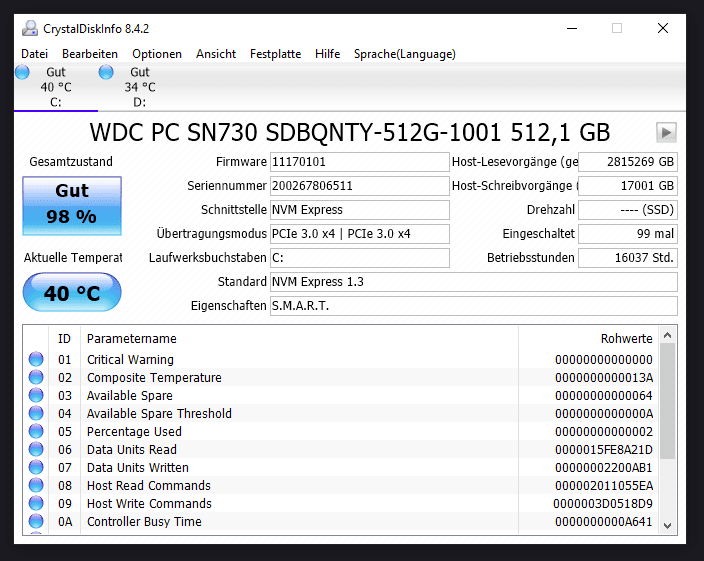The image size is (704, 561).
Task: Click the status orb for drive D:
Action: tap(106, 72)
